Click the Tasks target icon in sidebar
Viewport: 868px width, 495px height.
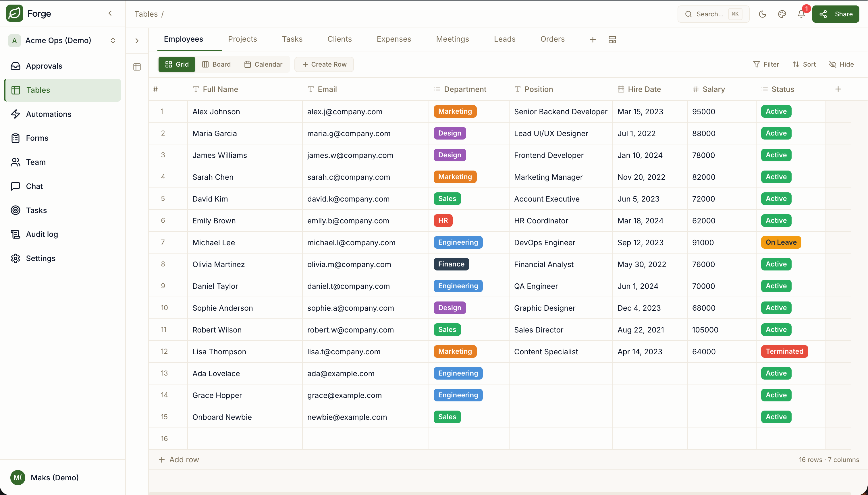(15, 210)
